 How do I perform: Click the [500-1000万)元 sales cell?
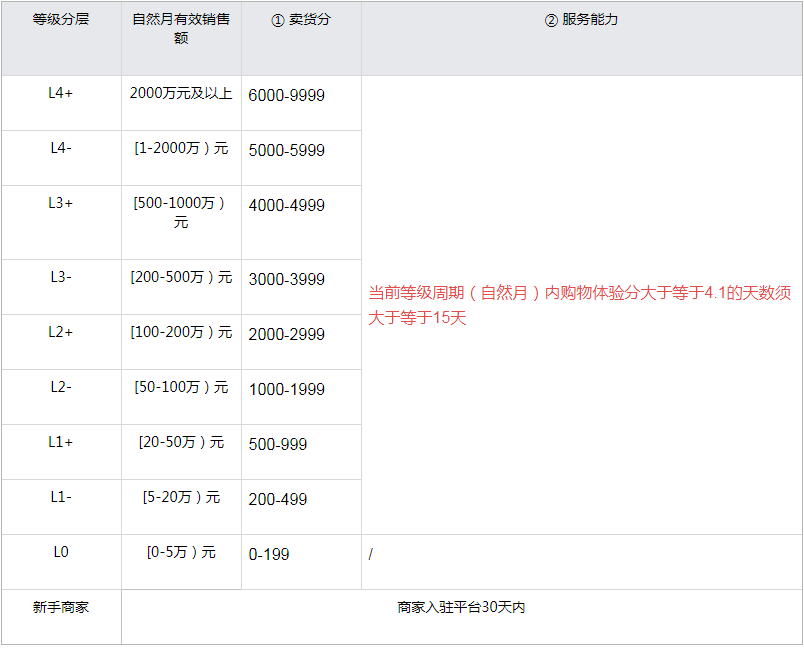coord(181,212)
